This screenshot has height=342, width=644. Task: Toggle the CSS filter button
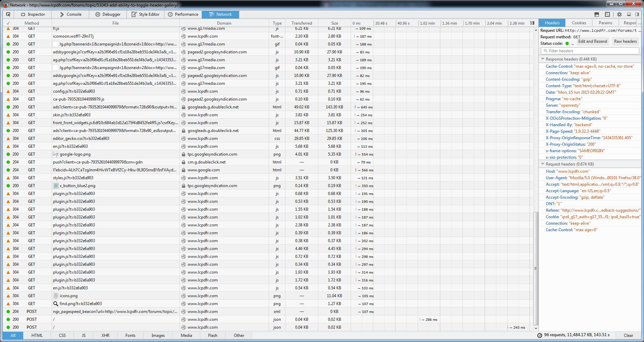62,336
